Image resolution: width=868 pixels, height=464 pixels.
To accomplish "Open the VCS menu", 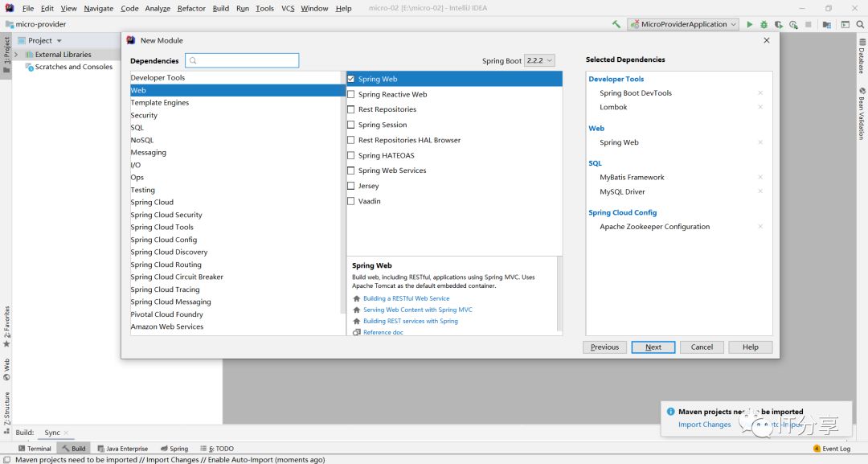I will click(x=288, y=8).
